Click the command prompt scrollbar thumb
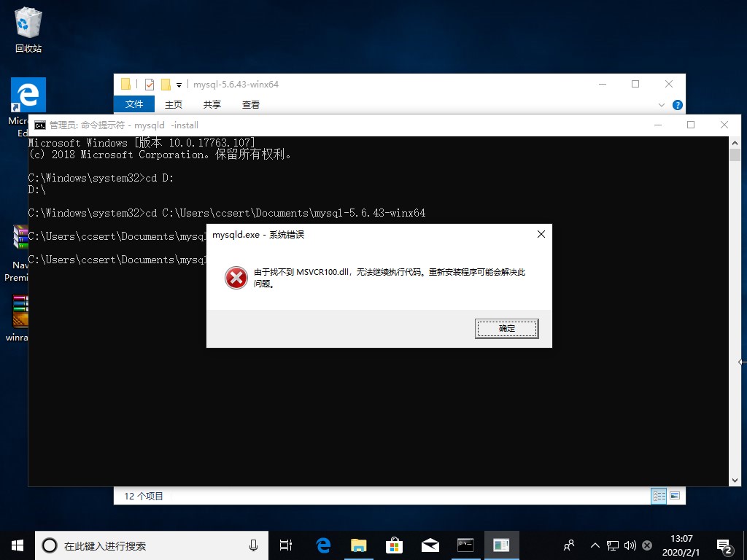Screen dimensions: 747x560 pyautogui.click(x=735, y=155)
